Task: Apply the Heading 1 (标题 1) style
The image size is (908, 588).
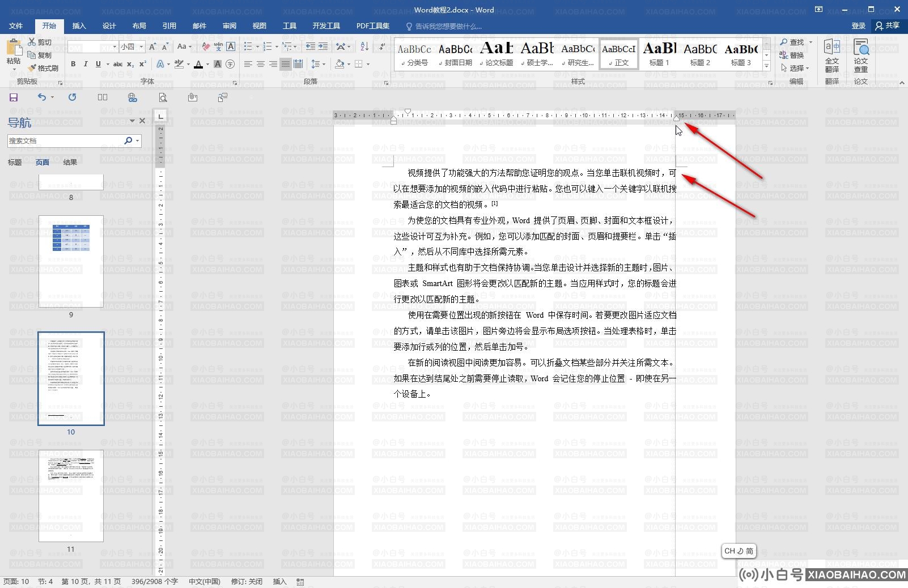Action: (x=659, y=54)
